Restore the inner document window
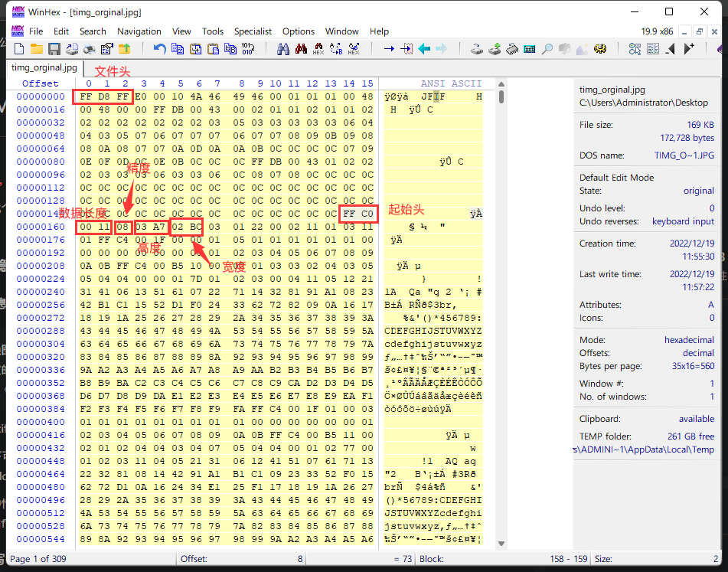 [699, 31]
